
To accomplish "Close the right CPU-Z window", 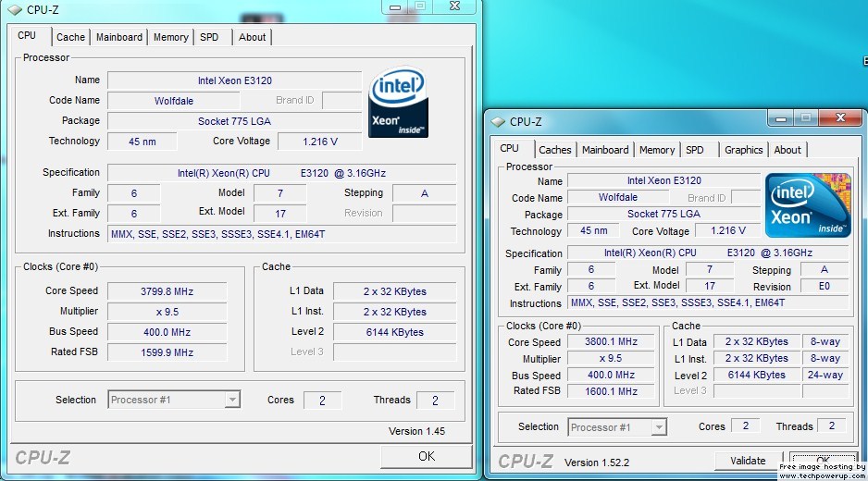I will 839,117.
